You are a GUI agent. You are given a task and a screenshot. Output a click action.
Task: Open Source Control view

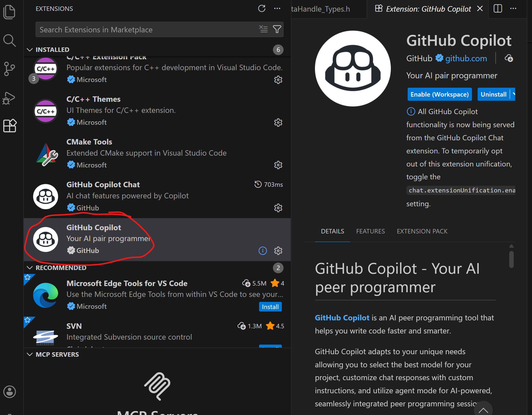pyautogui.click(x=9, y=69)
